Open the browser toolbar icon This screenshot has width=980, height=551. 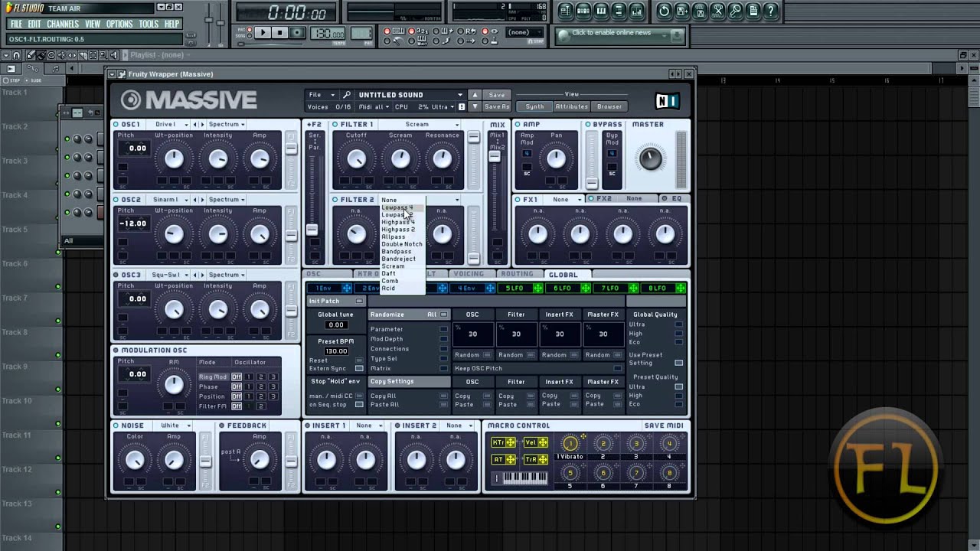click(x=619, y=11)
